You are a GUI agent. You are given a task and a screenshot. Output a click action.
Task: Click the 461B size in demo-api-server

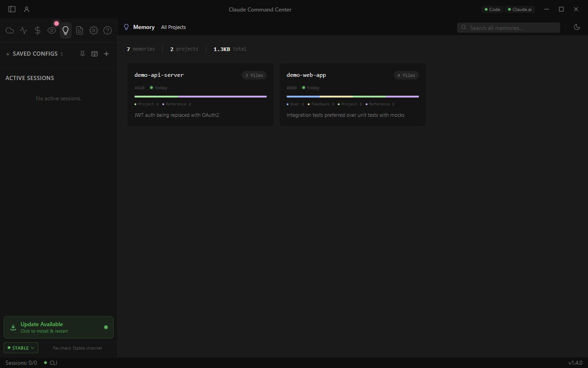(139, 88)
